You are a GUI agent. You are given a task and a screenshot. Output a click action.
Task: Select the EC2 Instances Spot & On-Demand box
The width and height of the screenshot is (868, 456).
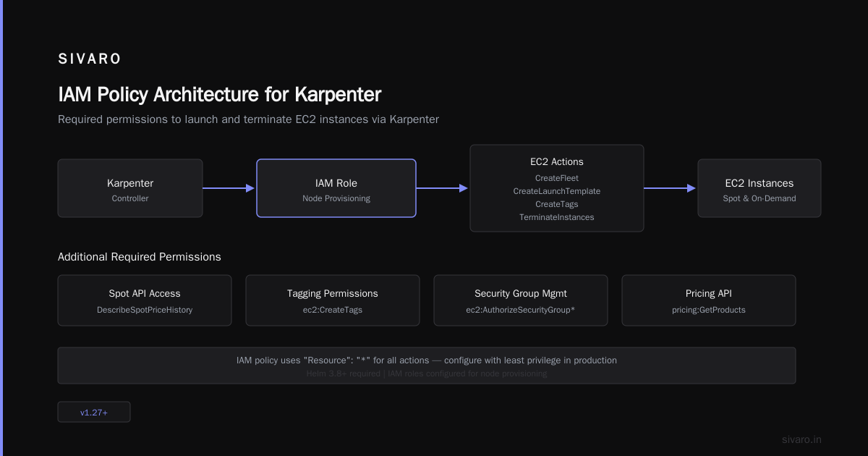pyautogui.click(x=759, y=188)
